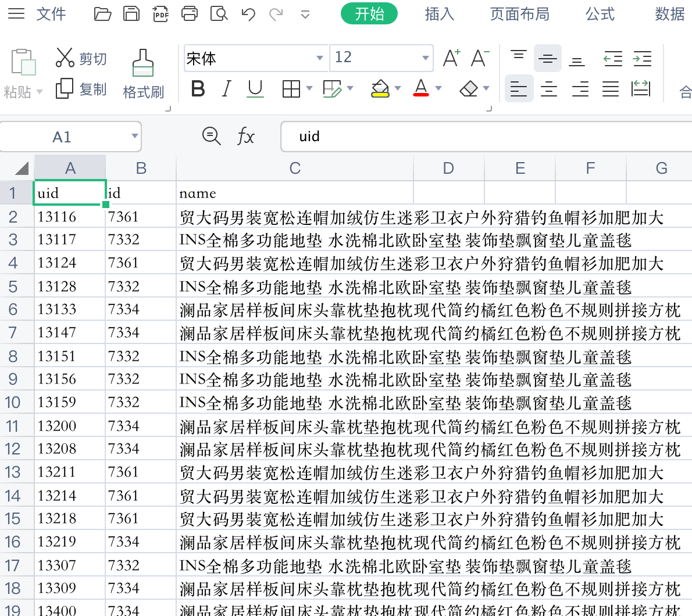Toggle bold formatting
The width and height of the screenshot is (692, 616).
(198, 89)
